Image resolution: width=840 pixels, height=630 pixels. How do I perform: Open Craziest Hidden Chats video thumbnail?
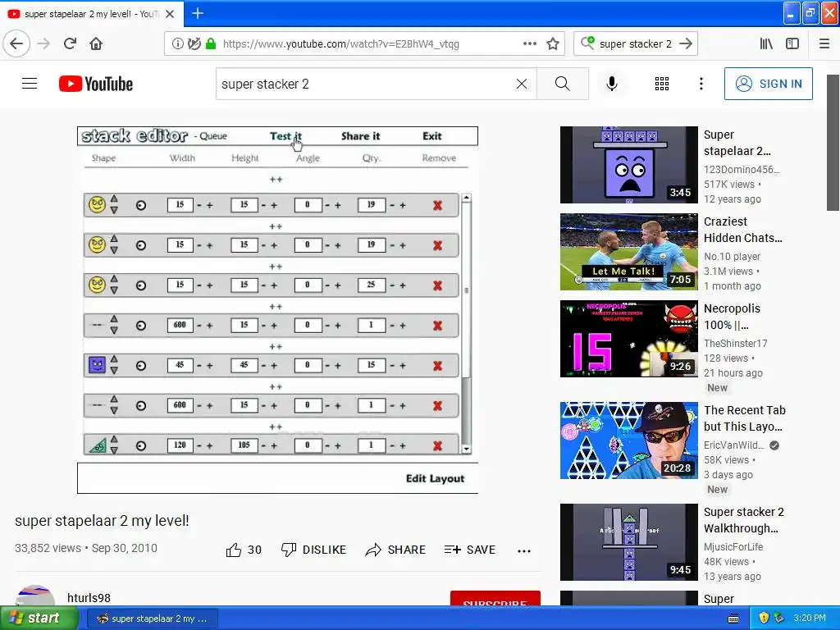tap(629, 252)
